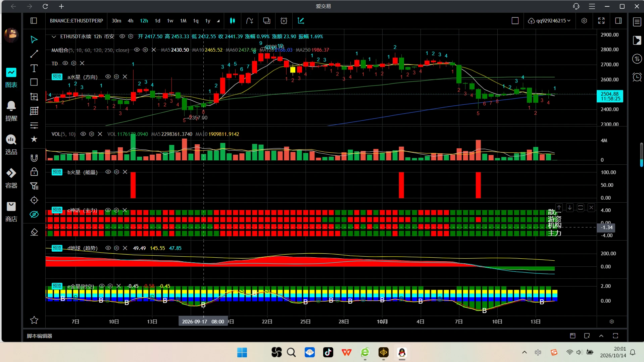Open the 商店 store in left sidebar
This screenshot has height=362, width=644.
click(11, 212)
